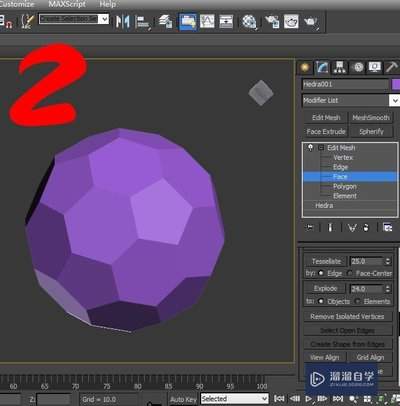Click the Pin Stack icon below the stack
400x406 pixels.
coord(310,228)
